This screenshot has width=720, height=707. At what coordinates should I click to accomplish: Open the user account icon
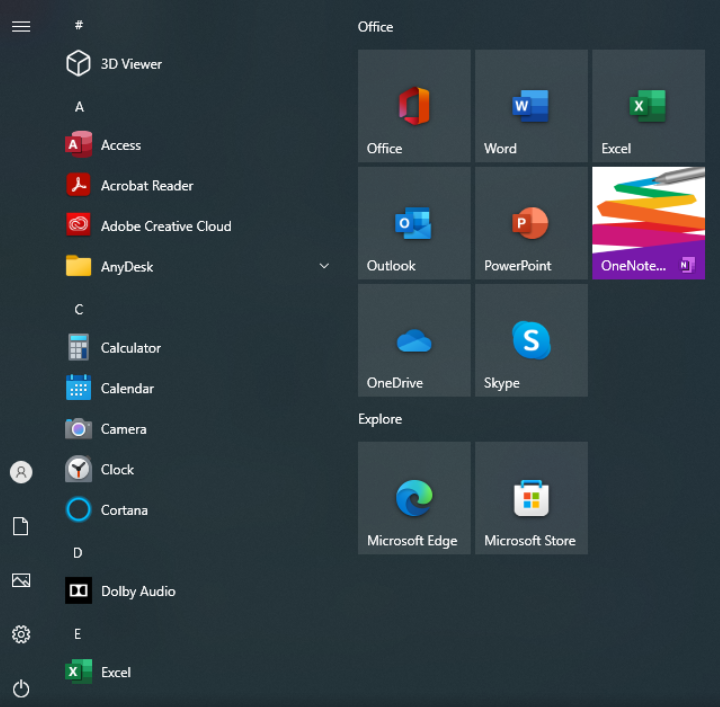click(x=21, y=472)
